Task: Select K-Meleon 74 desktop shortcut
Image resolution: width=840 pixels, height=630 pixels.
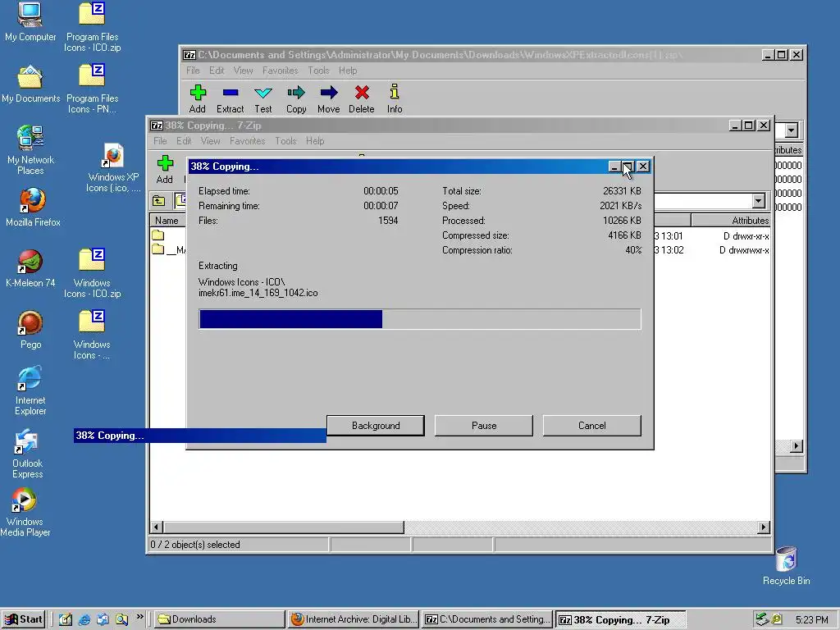Action: tap(30, 268)
